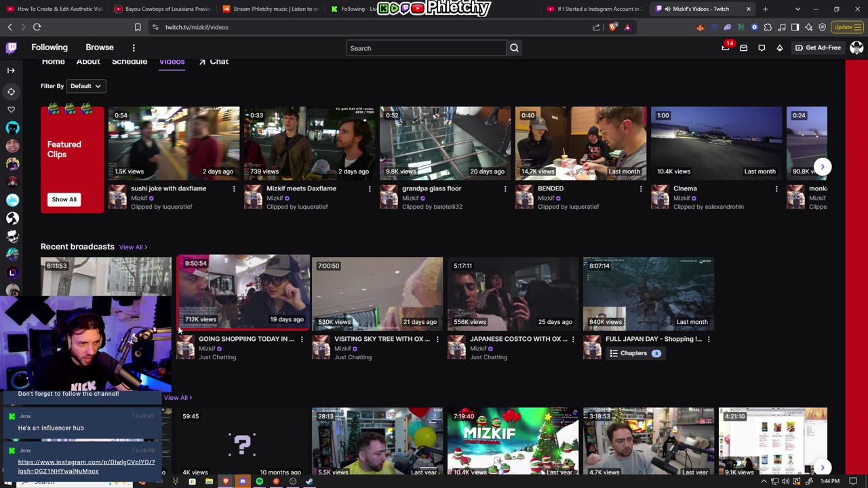
Task: Open a new browser tab
Action: 765,9
